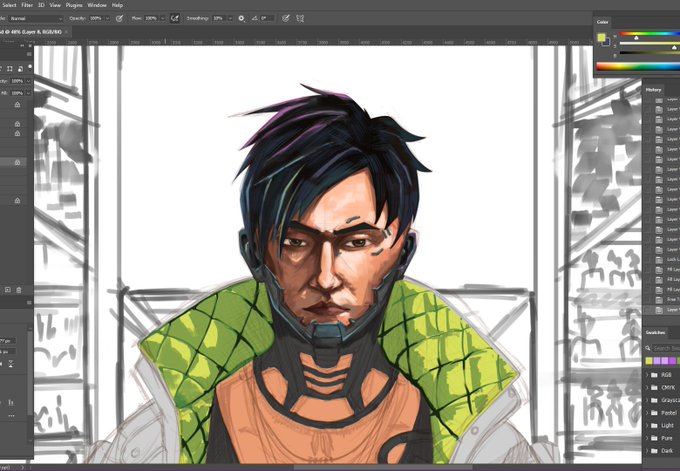Screen dimensions: 680x471
Task: Switch to the Color panel tab
Action: 602,22
